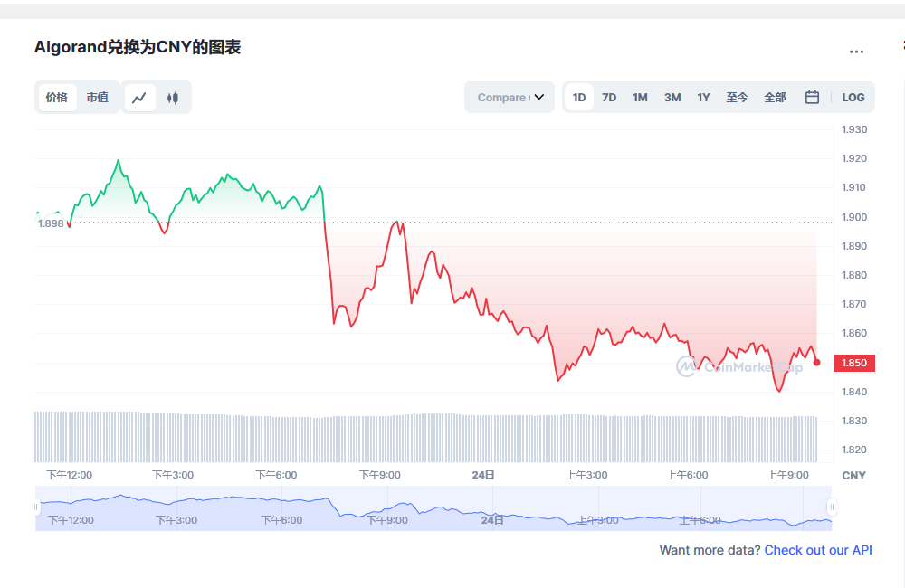Select the 1M time range
This screenshot has width=905, height=588.
[x=640, y=98]
